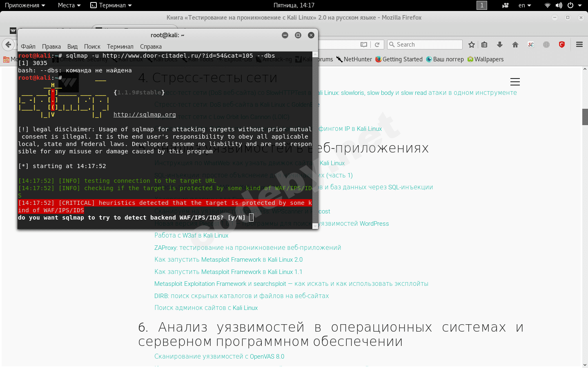
Task: Open the Wallpapers bookmark
Action: point(486,59)
